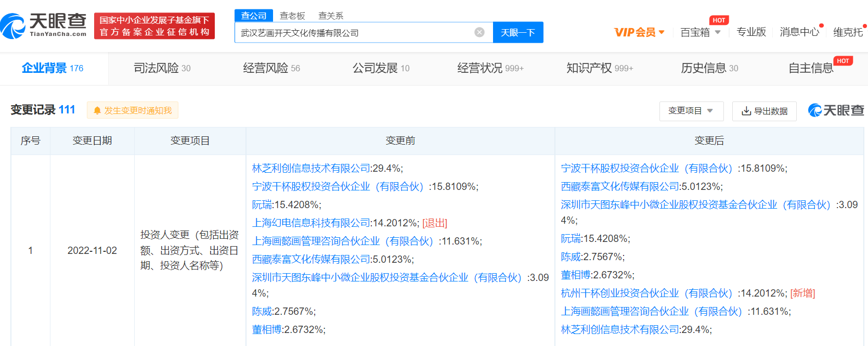This screenshot has width=868, height=346.
Task: Open 上海画懿画管理咨询合伙企业 in 变更后 column
Action: (x=652, y=311)
